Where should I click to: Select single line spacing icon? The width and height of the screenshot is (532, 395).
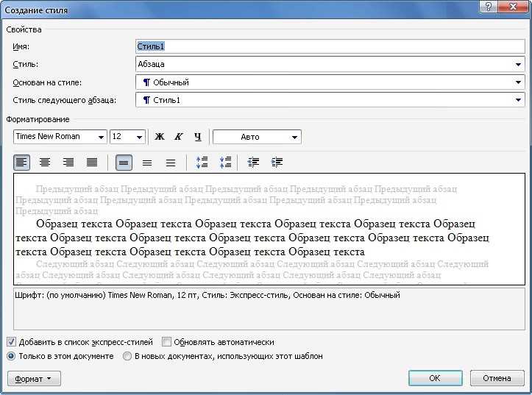[124, 163]
